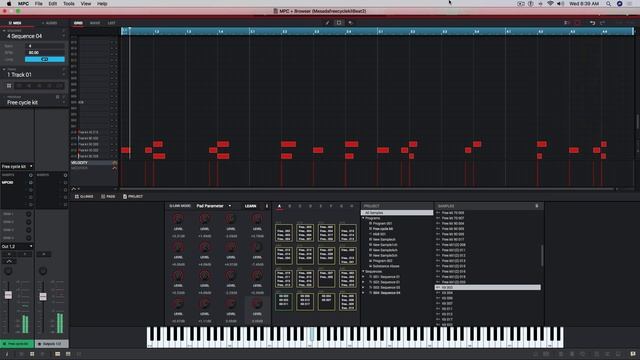
Task: Turn the pan knob on Outputs channel
Action: pyautogui.click(x=43, y=271)
